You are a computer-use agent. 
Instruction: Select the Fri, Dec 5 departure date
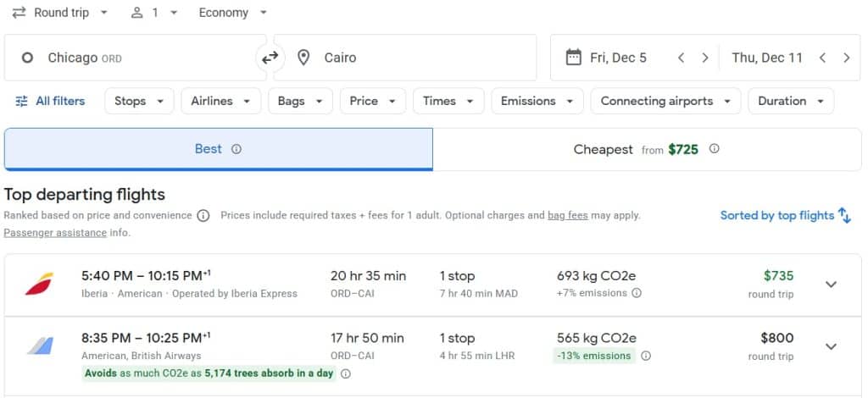[618, 58]
